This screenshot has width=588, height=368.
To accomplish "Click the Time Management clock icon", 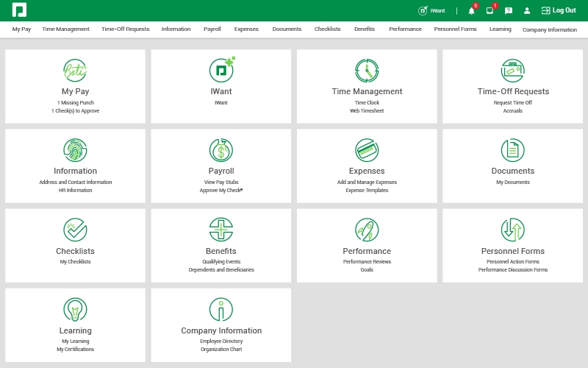I will (x=367, y=71).
